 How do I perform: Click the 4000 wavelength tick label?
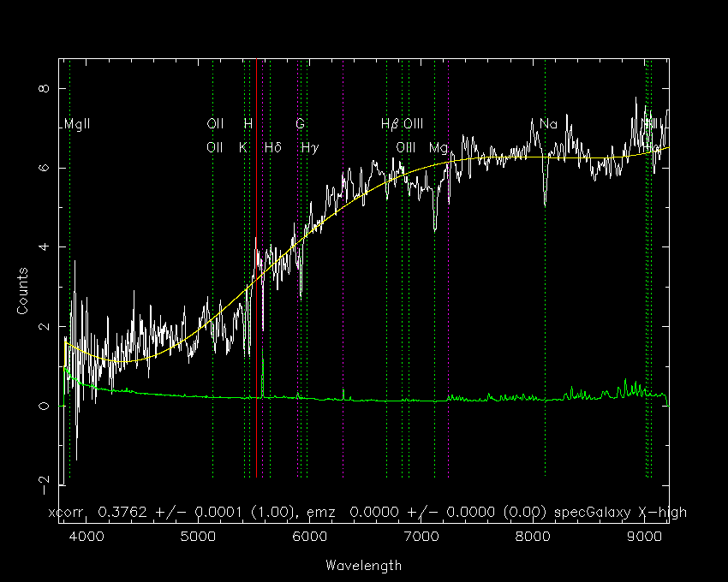click(x=86, y=537)
